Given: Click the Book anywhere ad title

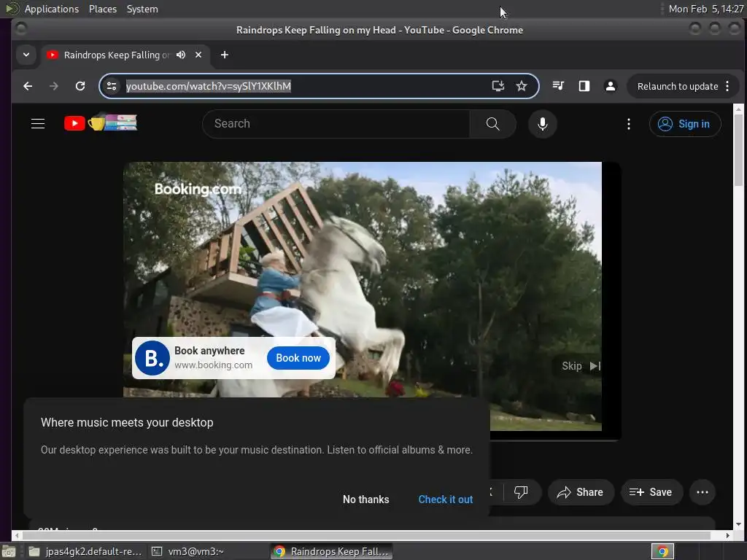Looking at the screenshot, I should (x=209, y=351).
